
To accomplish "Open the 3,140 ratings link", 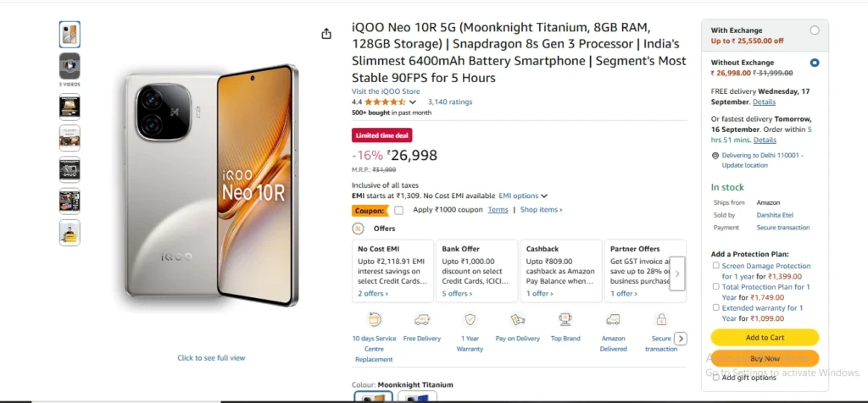I will (x=449, y=102).
